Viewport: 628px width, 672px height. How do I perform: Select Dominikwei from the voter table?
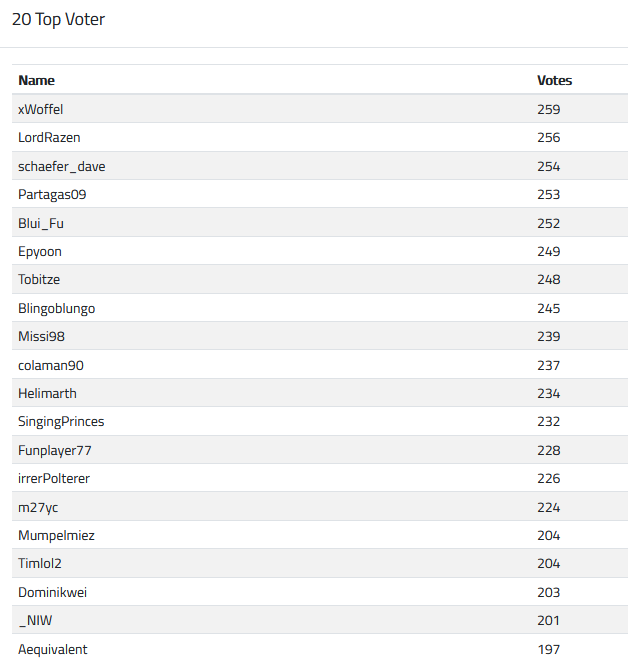(x=52, y=592)
